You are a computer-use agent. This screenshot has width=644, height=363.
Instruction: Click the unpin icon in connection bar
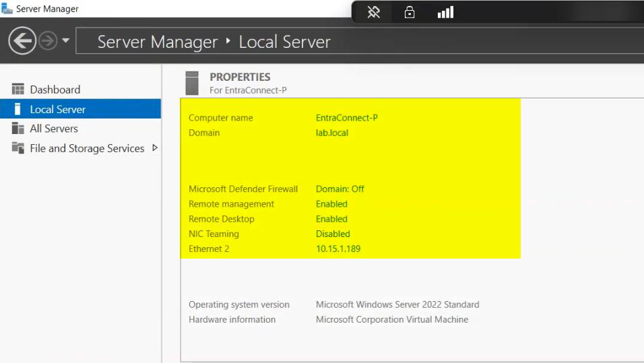pos(373,12)
